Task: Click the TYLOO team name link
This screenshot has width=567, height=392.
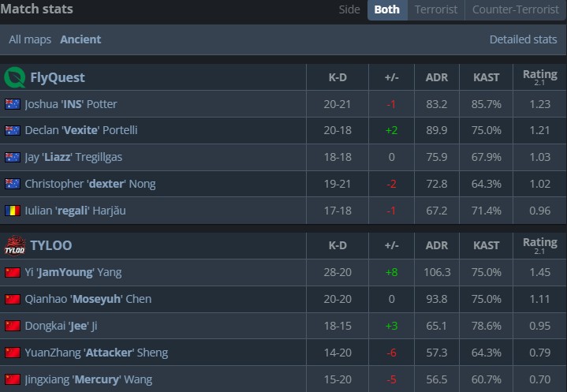Action: (50, 246)
